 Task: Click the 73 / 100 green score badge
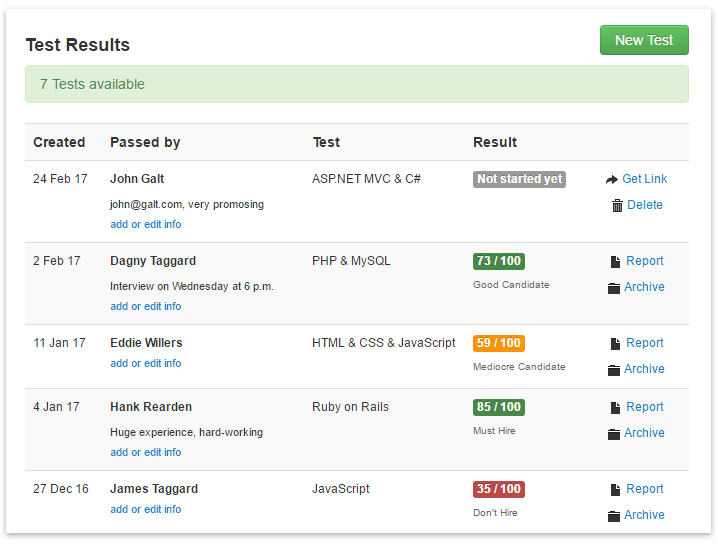pos(499,261)
